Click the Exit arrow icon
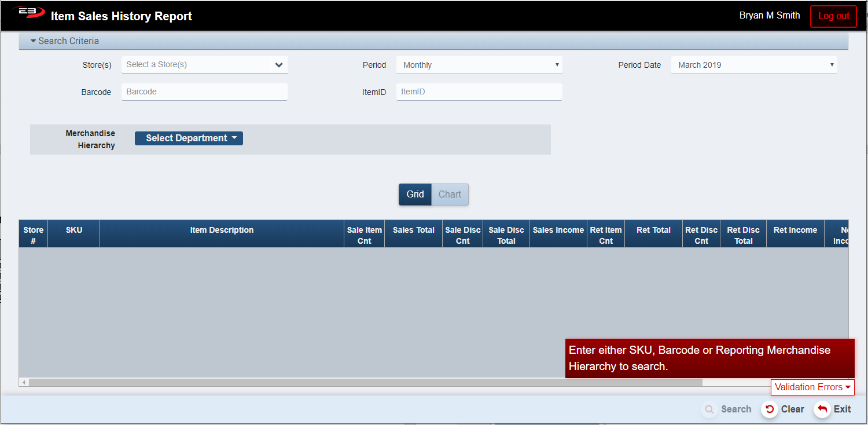Image resolution: width=868 pixels, height=425 pixels. (822, 409)
